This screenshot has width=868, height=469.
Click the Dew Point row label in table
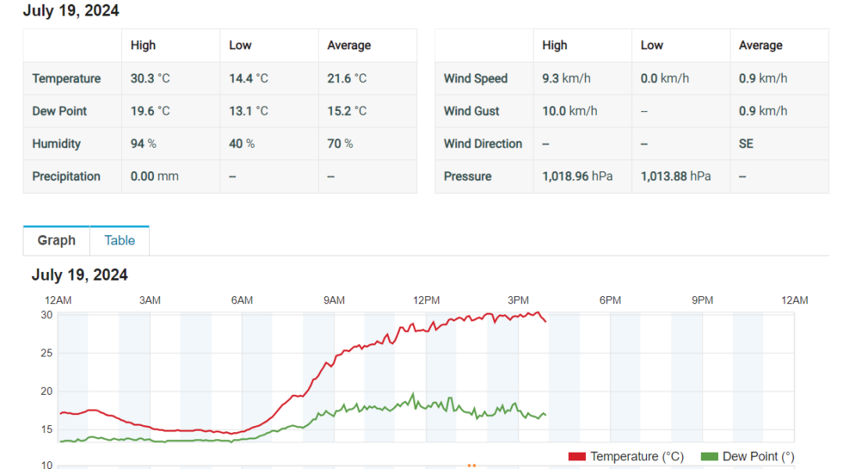59,111
